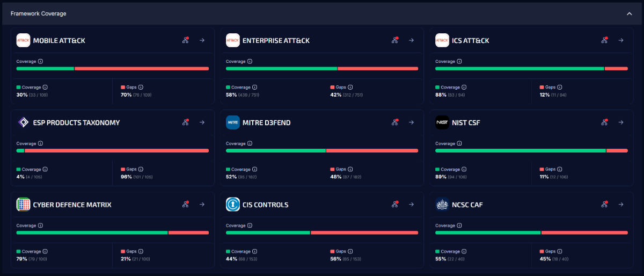Open the network graph icon for ESP PRODUCTS TAXONOMY
The image size is (644, 276).
(x=186, y=122)
